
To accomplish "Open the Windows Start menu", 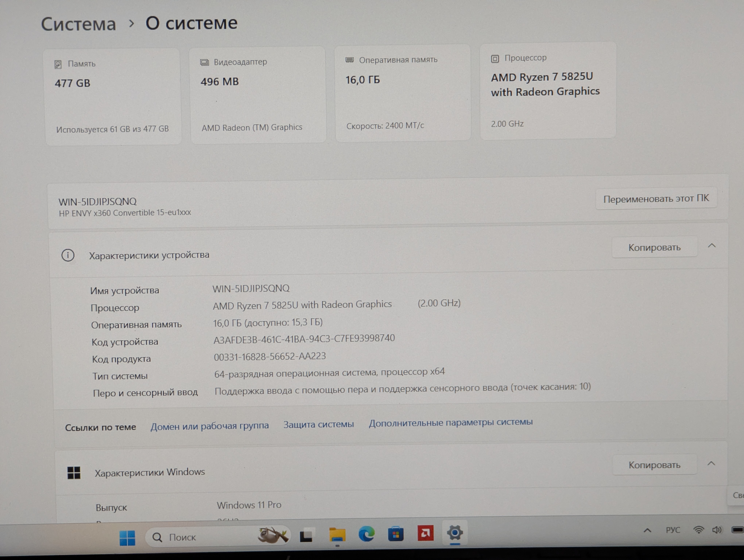I will click(x=127, y=538).
